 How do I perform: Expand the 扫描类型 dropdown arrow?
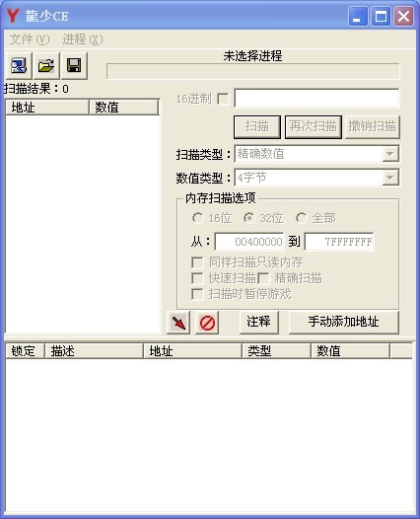pyautogui.click(x=390, y=154)
